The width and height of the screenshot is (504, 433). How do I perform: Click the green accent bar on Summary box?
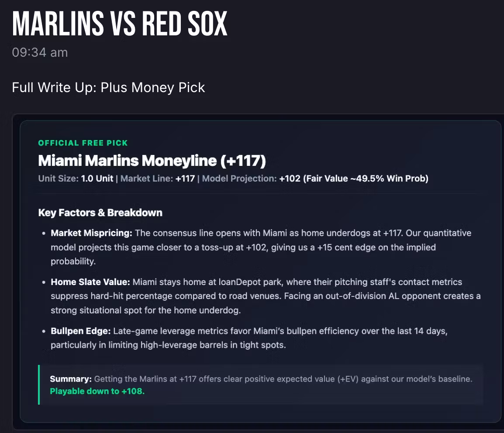(x=39, y=385)
